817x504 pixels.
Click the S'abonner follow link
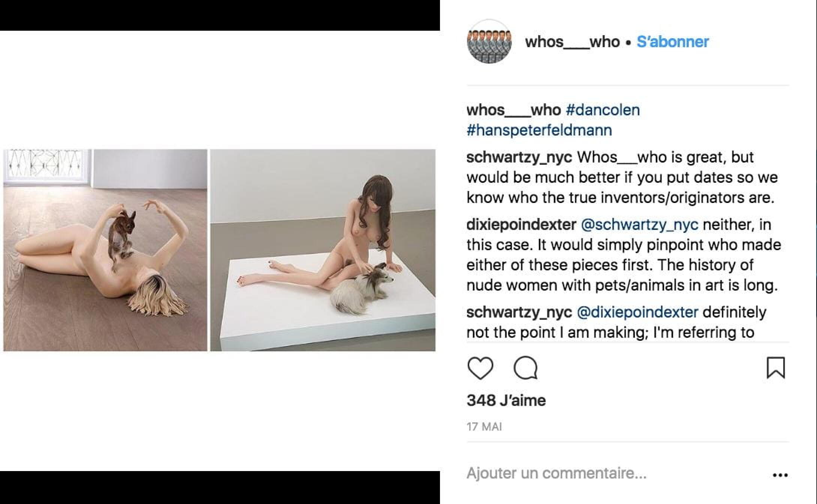click(672, 42)
